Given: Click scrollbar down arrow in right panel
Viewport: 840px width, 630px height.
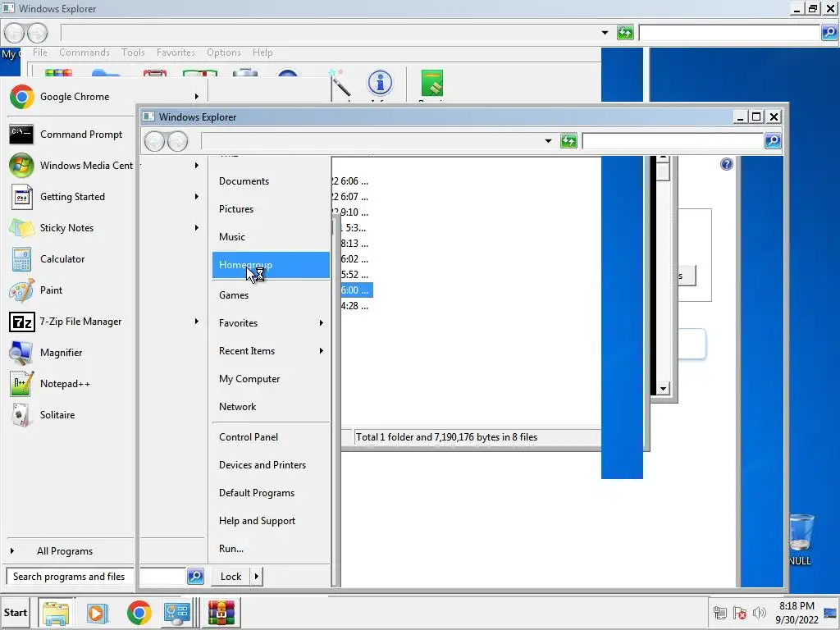Looking at the screenshot, I should [x=663, y=389].
